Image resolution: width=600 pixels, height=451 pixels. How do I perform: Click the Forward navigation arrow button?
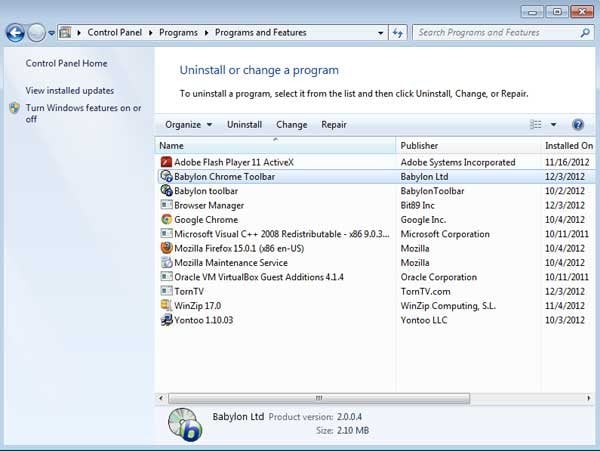[x=36, y=33]
